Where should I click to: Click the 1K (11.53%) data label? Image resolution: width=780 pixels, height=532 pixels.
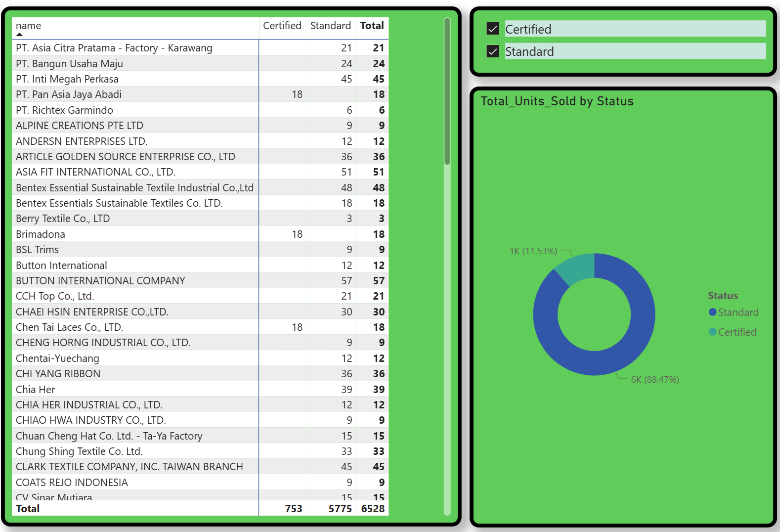pyautogui.click(x=533, y=251)
